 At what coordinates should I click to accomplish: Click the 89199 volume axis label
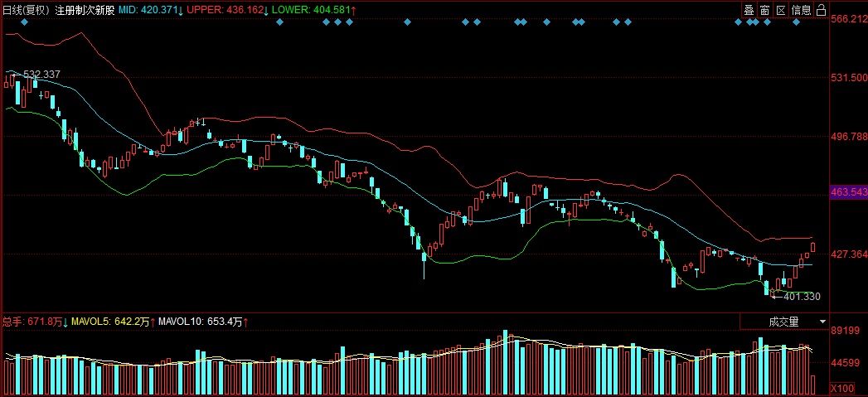tap(846, 331)
